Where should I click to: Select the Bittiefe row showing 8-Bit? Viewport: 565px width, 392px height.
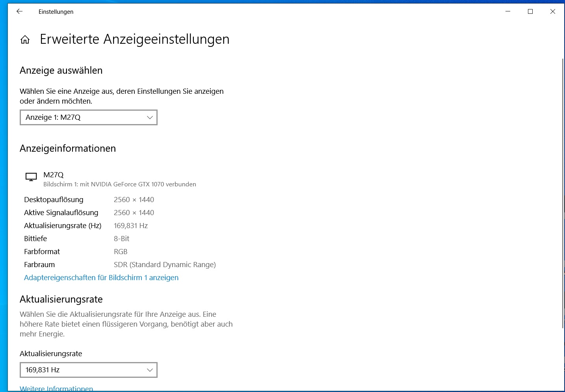pos(121,238)
